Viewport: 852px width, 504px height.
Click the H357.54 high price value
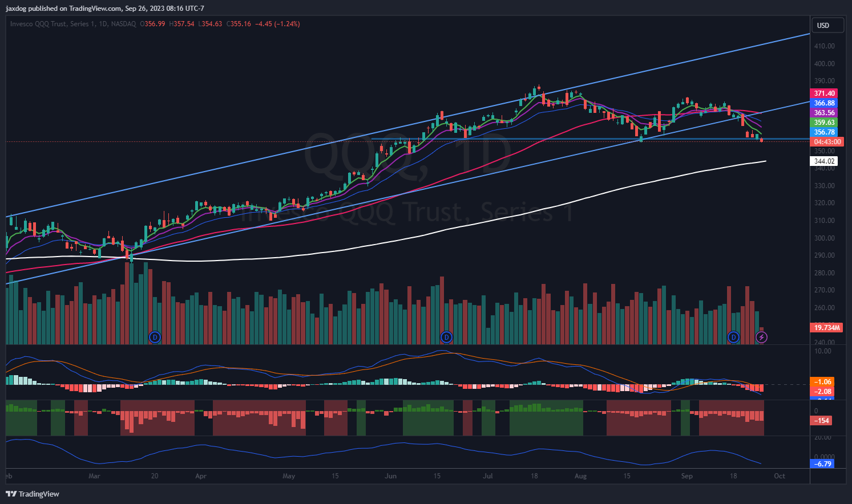coord(181,24)
